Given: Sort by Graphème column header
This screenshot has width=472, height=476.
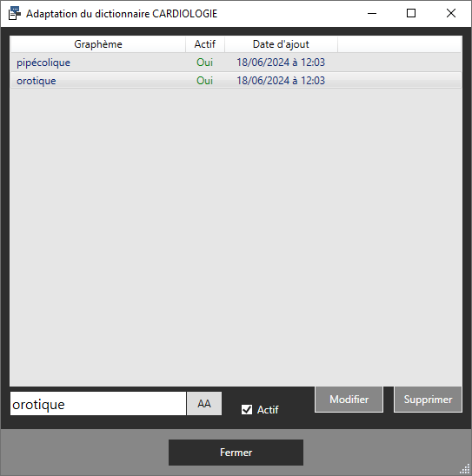Looking at the screenshot, I should tap(98, 44).
